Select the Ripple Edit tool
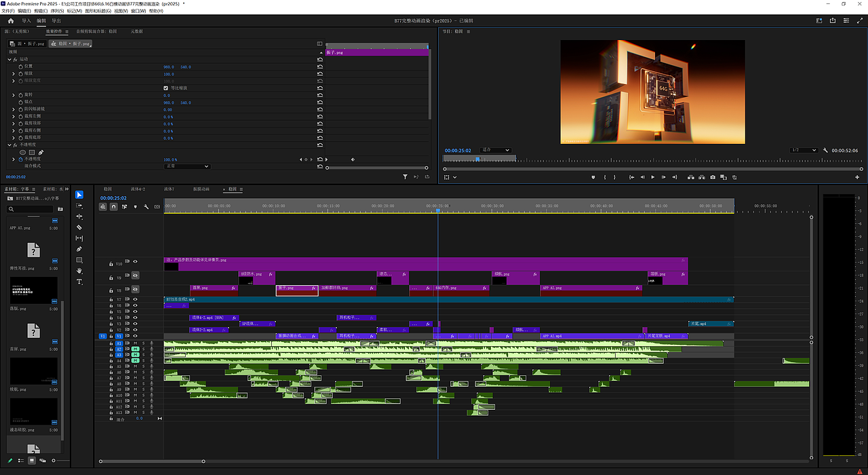Image resolution: width=868 pixels, height=475 pixels. [x=79, y=216]
